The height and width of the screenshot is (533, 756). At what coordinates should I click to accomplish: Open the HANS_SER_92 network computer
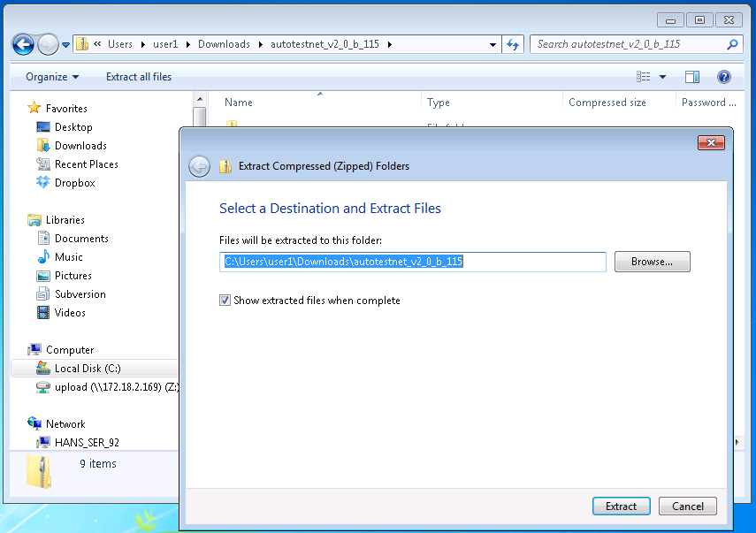click(x=86, y=442)
